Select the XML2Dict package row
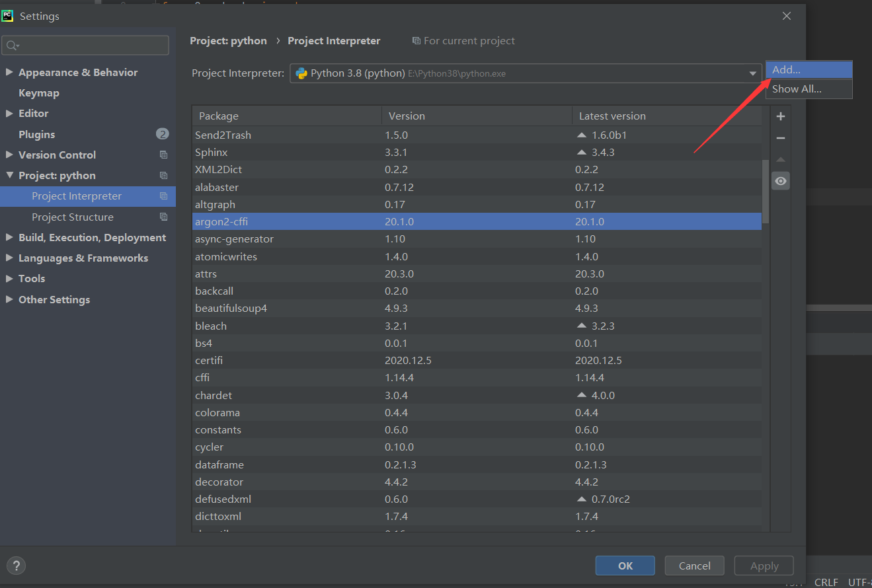The image size is (872, 588). coord(477,169)
